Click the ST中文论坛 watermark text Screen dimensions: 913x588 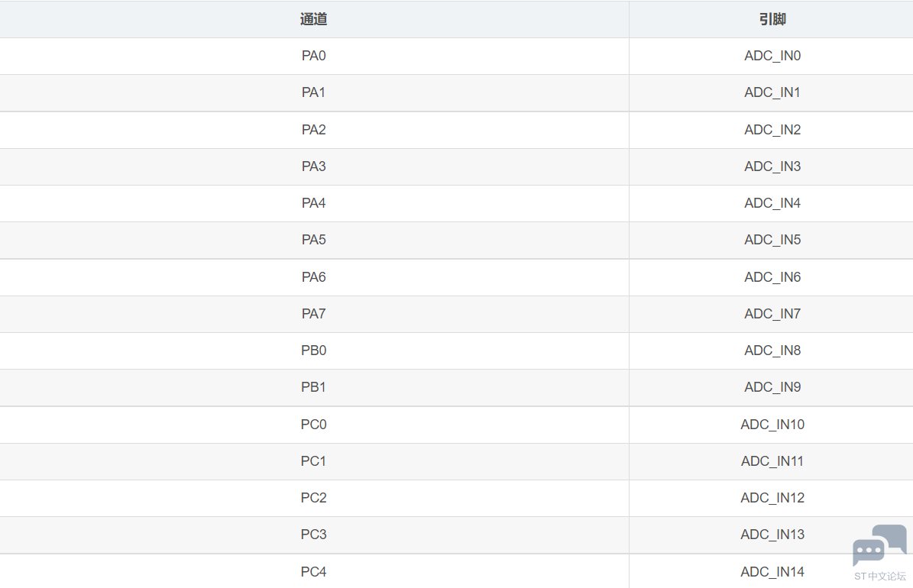coord(880,577)
